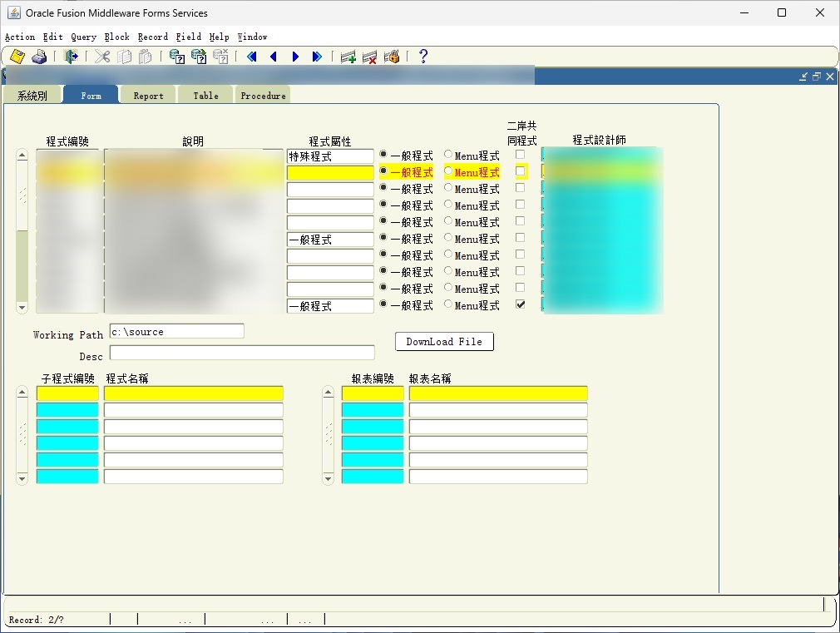Click the Print icon in the toolbar

39,57
